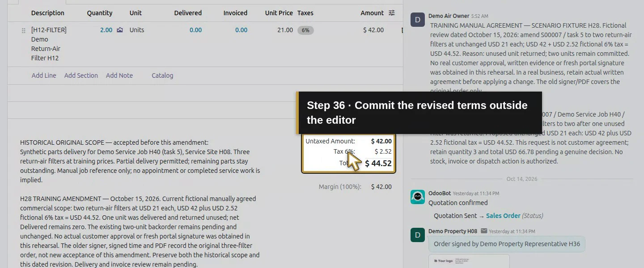Click the Demo Property H08 avatar
The width and height of the screenshot is (644, 268).
[x=418, y=234]
